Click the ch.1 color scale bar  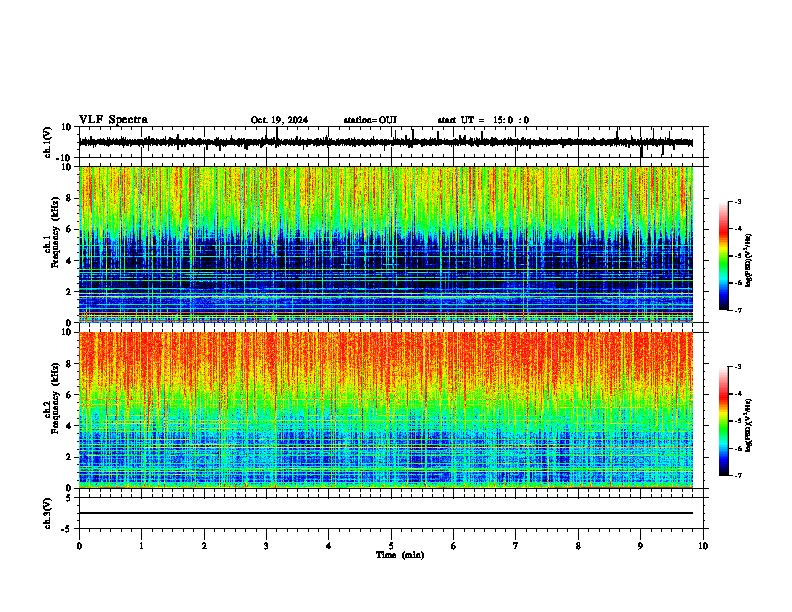coord(724,256)
